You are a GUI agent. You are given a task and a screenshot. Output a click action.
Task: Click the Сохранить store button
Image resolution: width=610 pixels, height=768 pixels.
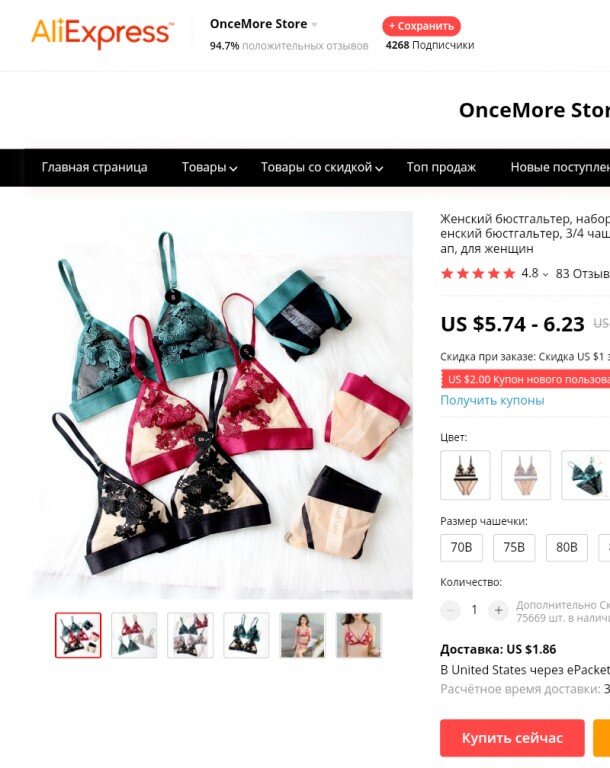pyautogui.click(x=421, y=26)
